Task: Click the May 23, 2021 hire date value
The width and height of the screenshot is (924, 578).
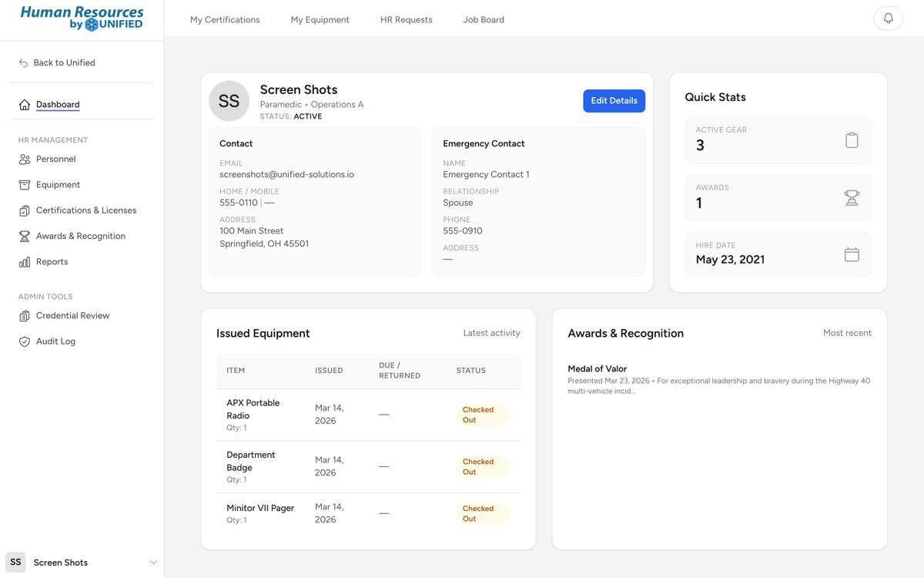Action: click(x=730, y=260)
